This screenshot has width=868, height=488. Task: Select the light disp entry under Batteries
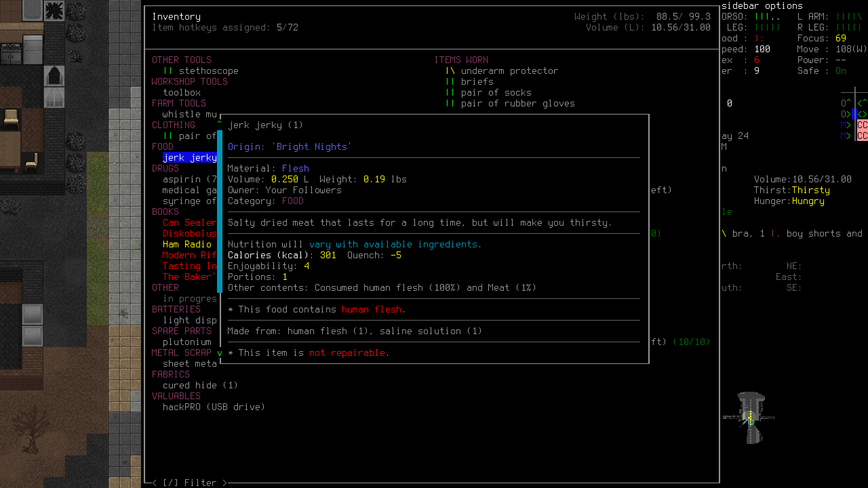190,320
